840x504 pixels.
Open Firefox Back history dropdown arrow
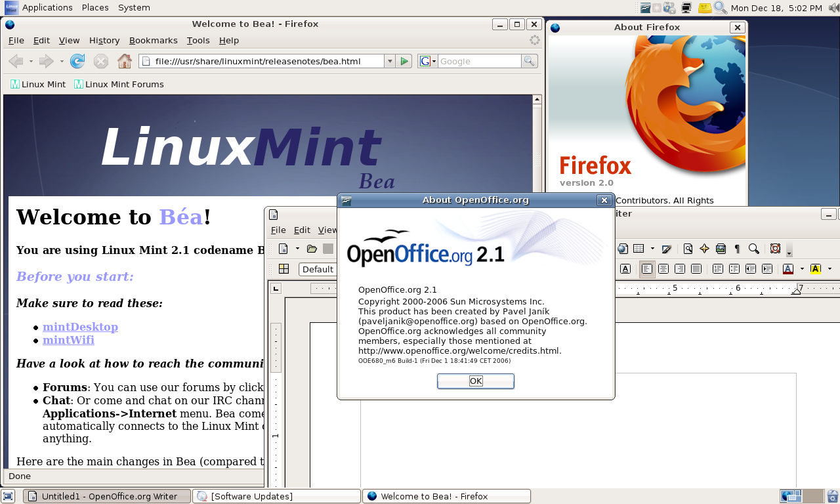(31, 61)
